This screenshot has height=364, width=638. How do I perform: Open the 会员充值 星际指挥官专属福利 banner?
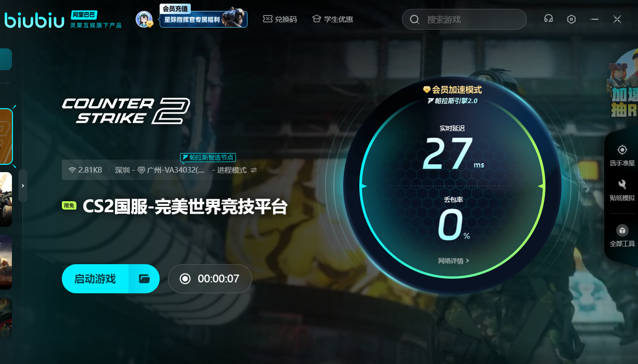click(203, 16)
